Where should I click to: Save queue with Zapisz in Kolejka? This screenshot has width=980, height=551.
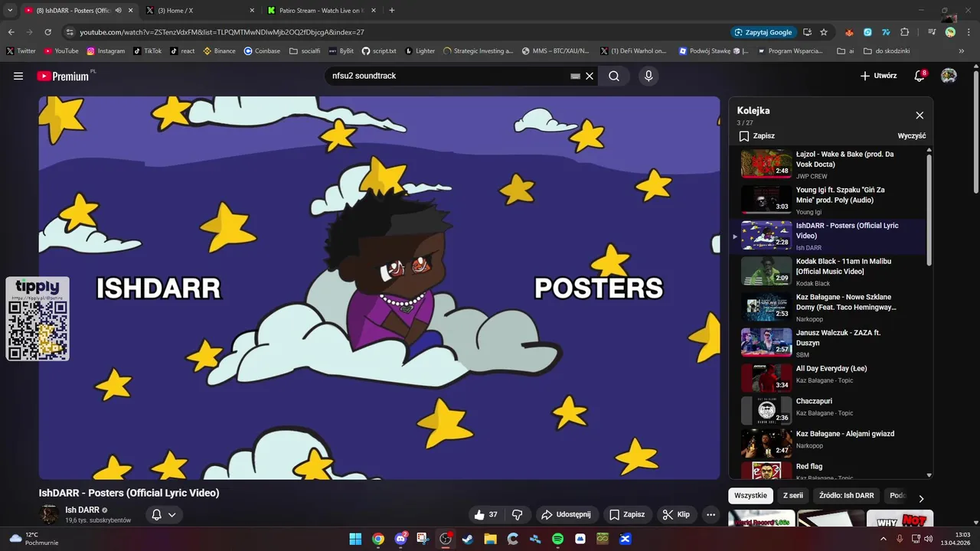pos(756,135)
